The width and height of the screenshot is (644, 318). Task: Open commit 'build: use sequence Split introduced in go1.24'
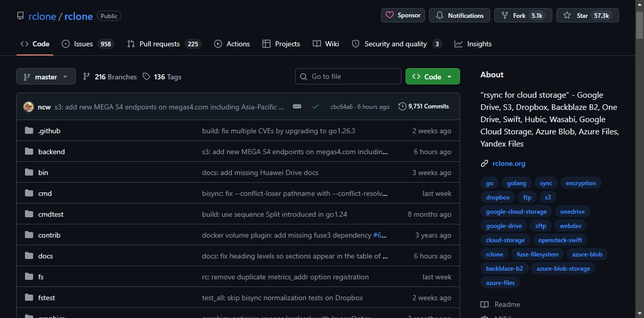(275, 214)
